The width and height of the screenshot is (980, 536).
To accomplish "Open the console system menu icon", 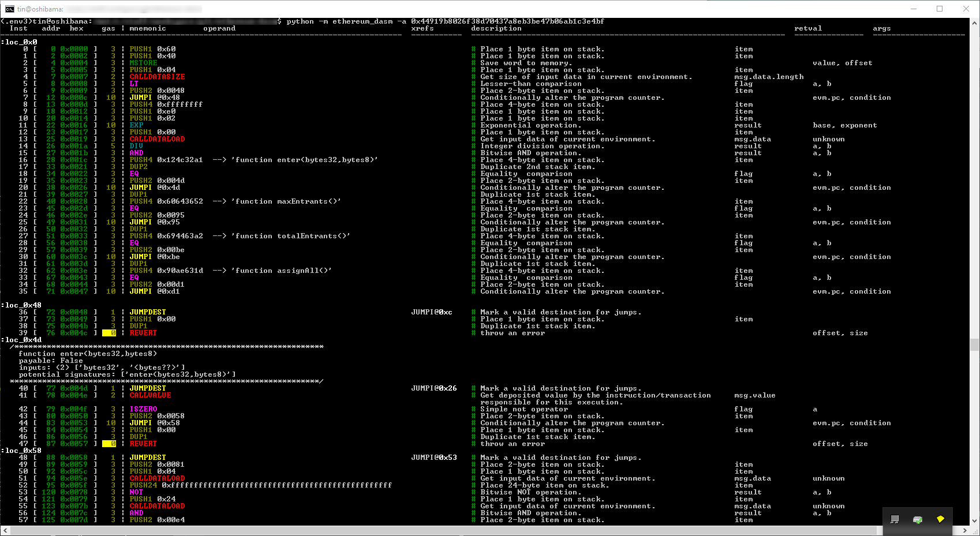I will (9, 9).
